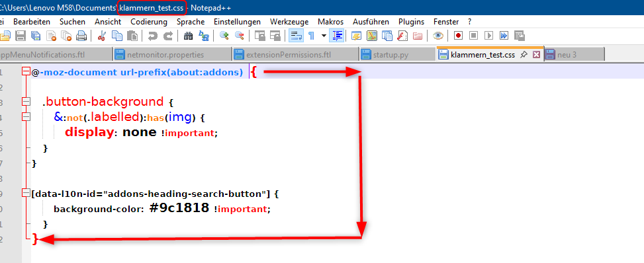Toggle show all characters pilcrow icon

(x=311, y=36)
